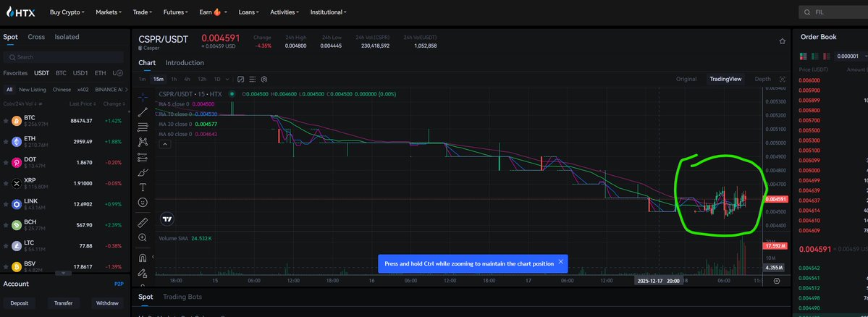Open the Earn dropdown menu
The image size is (868, 317).
pyautogui.click(x=214, y=12)
